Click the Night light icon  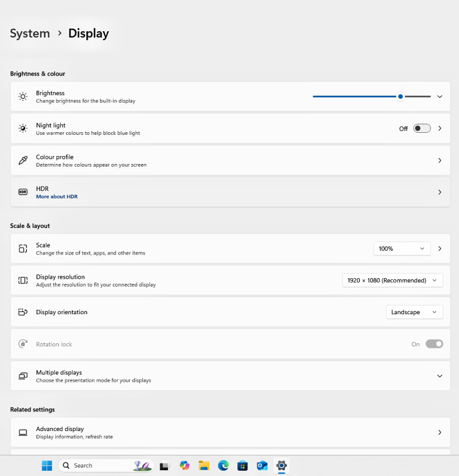23,129
